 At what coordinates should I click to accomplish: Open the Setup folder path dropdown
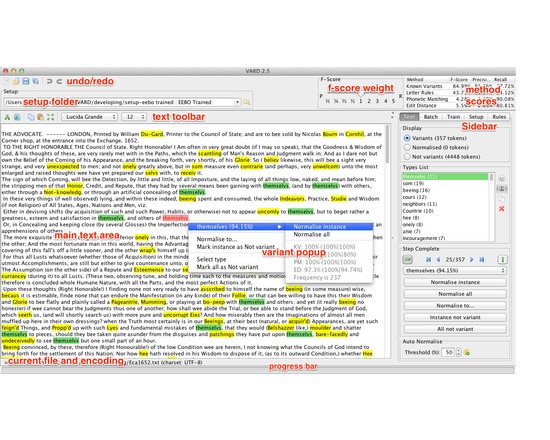[x=237, y=102]
